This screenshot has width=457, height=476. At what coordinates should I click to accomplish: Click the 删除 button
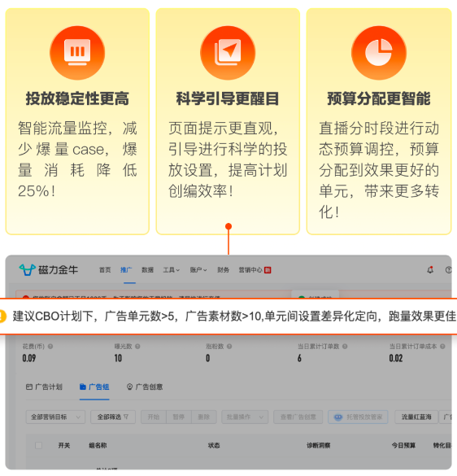click(204, 417)
